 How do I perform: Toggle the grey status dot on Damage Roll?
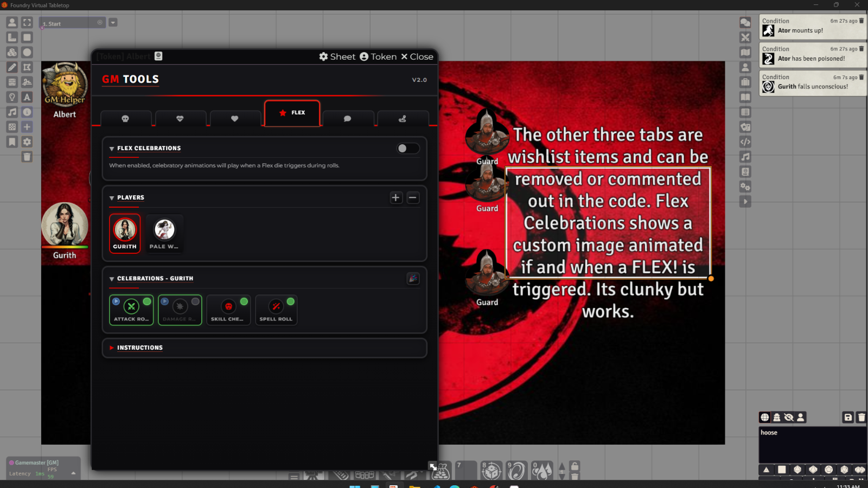coord(195,301)
